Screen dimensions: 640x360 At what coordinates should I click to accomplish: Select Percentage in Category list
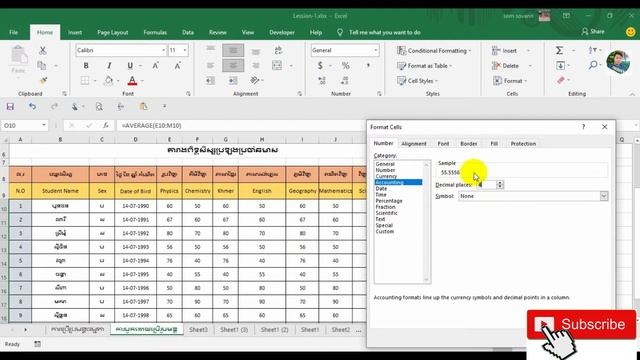tap(389, 201)
